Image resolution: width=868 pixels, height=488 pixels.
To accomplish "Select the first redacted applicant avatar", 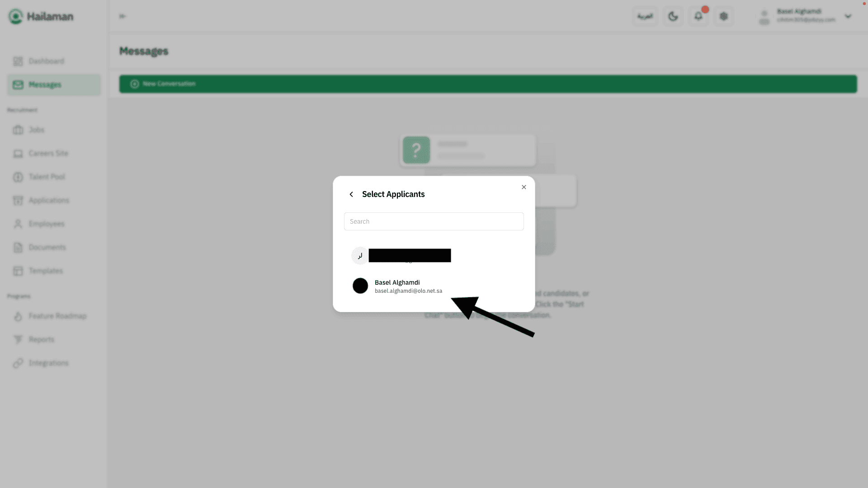I will (360, 256).
